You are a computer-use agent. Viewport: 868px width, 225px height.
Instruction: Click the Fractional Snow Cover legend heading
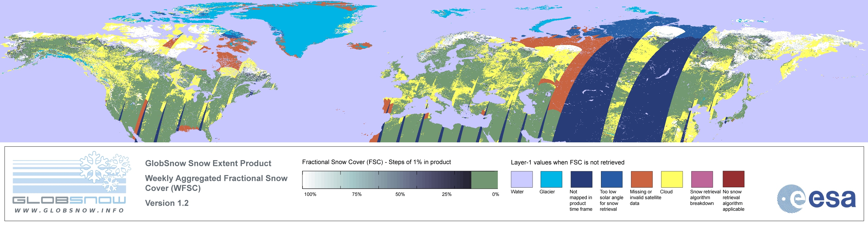(x=376, y=162)
